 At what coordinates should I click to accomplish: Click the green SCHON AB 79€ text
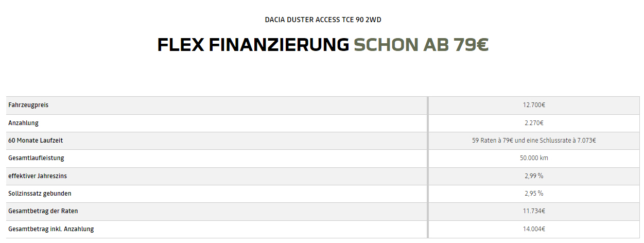[x=421, y=45]
